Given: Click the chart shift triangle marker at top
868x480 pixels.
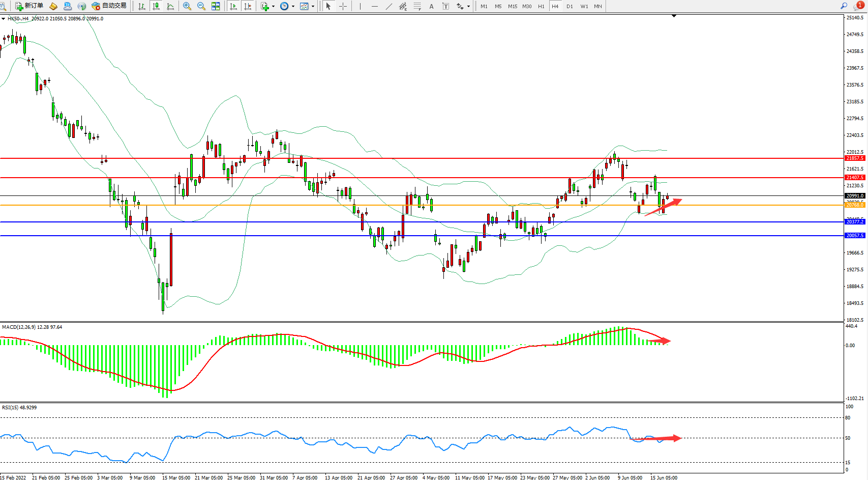Looking at the screenshot, I should 674,16.
